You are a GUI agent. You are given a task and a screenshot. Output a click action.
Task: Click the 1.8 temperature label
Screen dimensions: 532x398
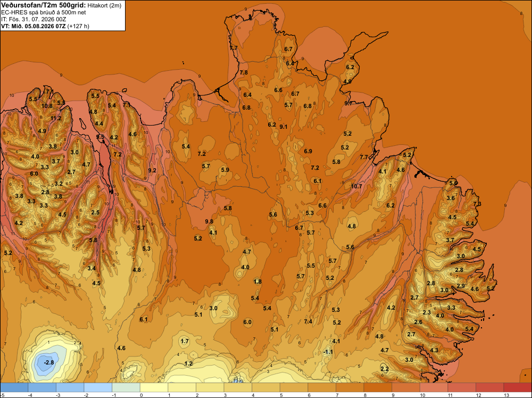pos(257,281)
